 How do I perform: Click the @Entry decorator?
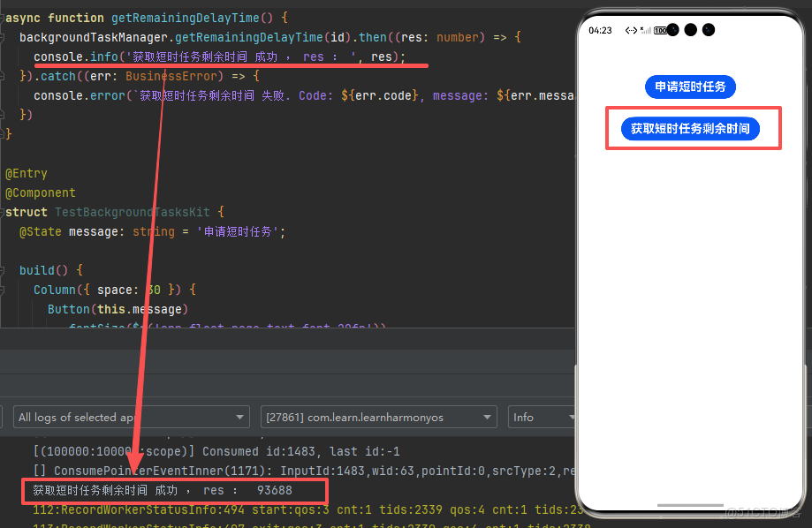coord(27,173)
